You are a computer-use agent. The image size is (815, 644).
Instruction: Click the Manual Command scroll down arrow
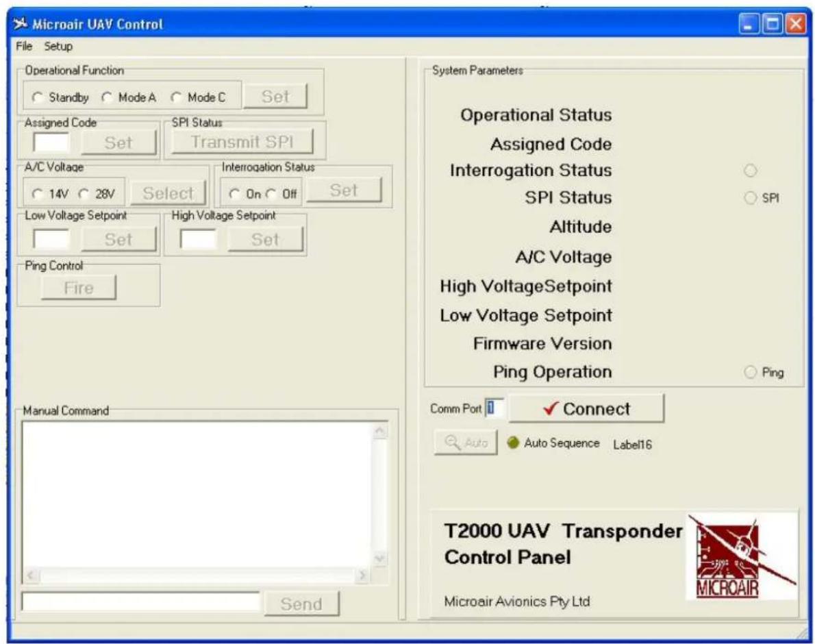pyautogui.click(x=381, y=559)
